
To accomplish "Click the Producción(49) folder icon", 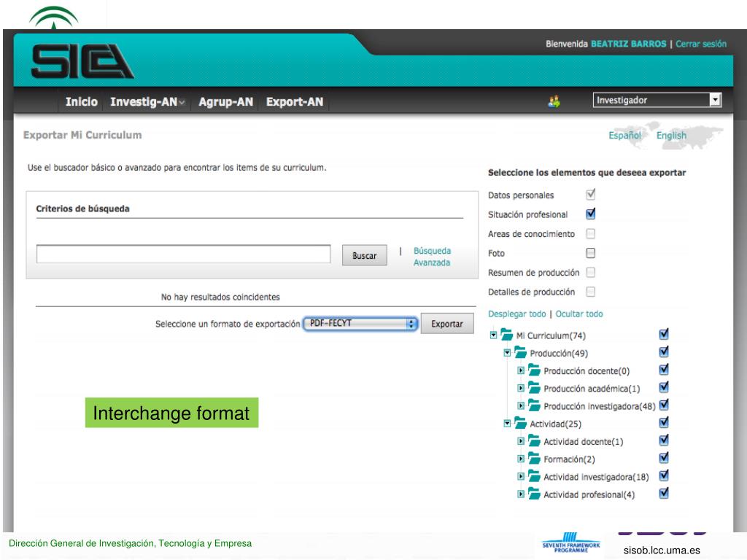I will point(520,352).
